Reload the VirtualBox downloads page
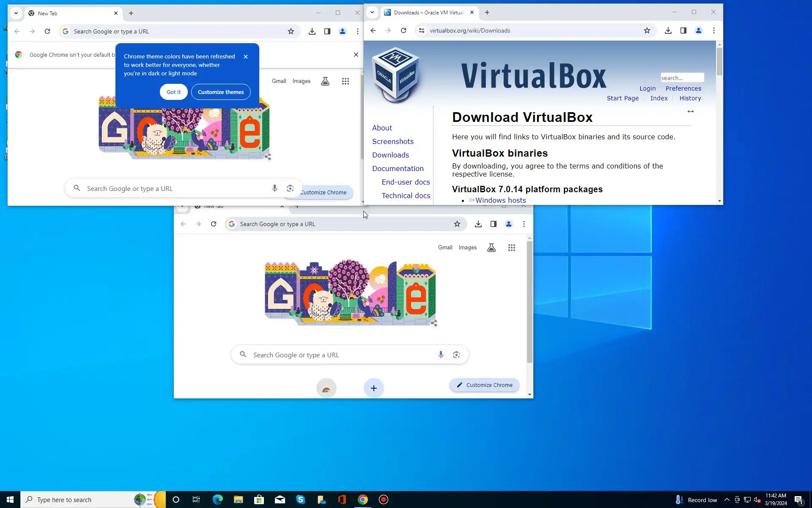 [403, 30]
